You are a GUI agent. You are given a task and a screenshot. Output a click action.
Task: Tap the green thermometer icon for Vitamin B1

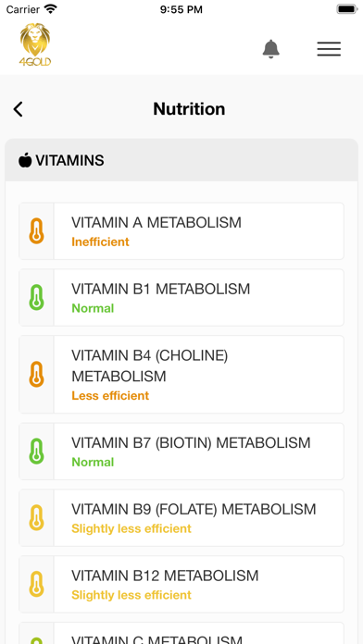(37, 298)
